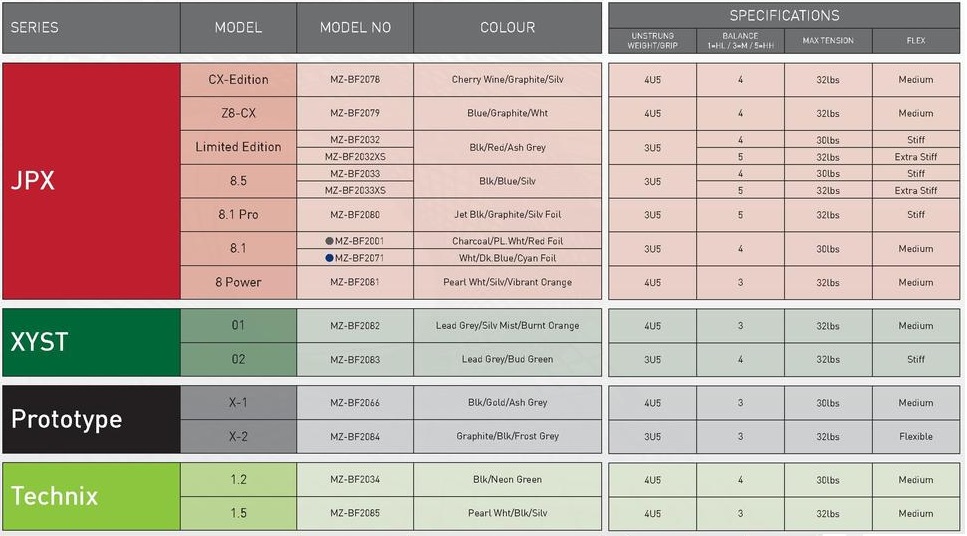Viewport: 967px width, 536px height.
Task: Select the Lead Grey/Bud Green colour cell
Action: tap(507, 359)
